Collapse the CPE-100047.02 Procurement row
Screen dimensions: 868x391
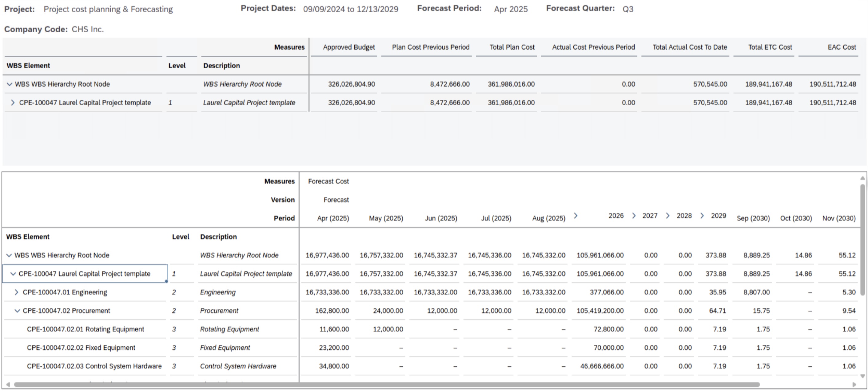click(x=17, y=311)
